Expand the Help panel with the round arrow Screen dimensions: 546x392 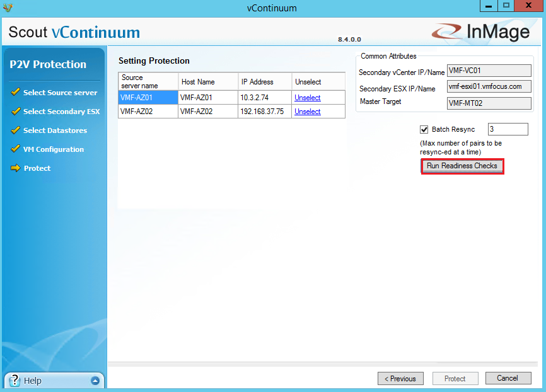95,381
